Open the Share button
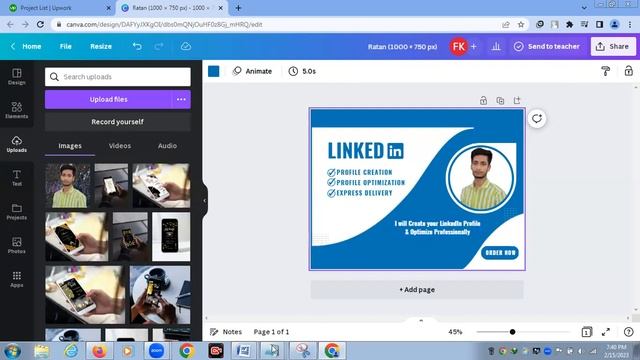Image resolution: width=640 pixels, height=360 pixels. point(613,47)
